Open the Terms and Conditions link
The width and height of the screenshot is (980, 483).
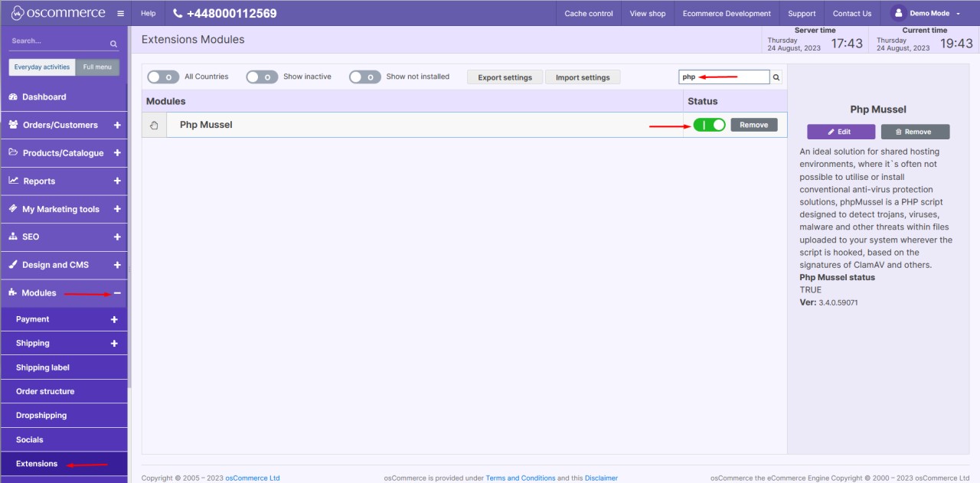tap(521, 478)
